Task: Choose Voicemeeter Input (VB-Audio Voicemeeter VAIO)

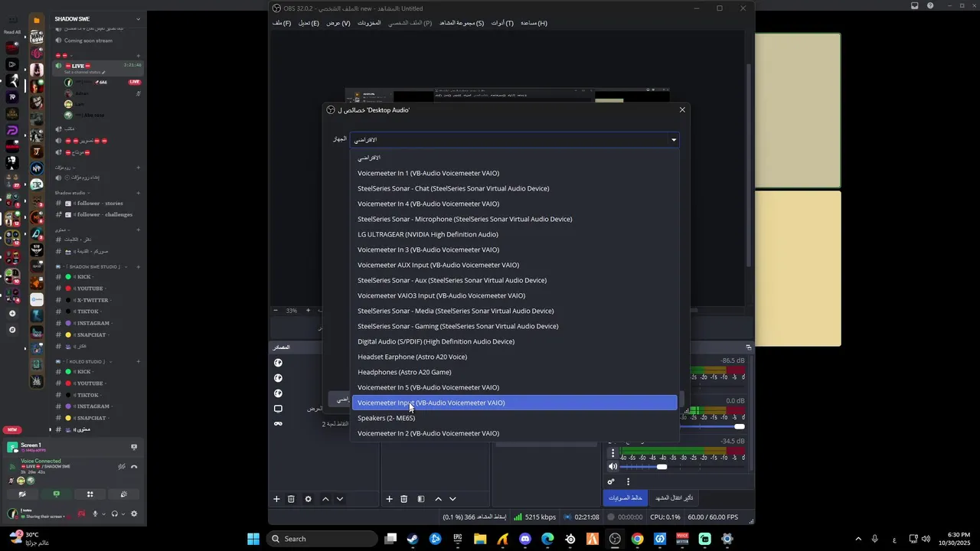Action: pos(514,403)
